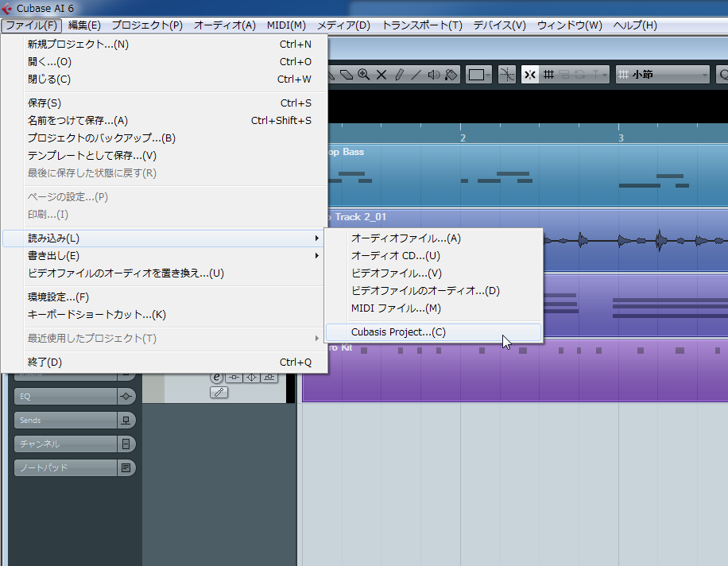This screenshot has height=566, width=728.
Task: Import ビデオファイル...(V) from submenu
Action: 434,273
